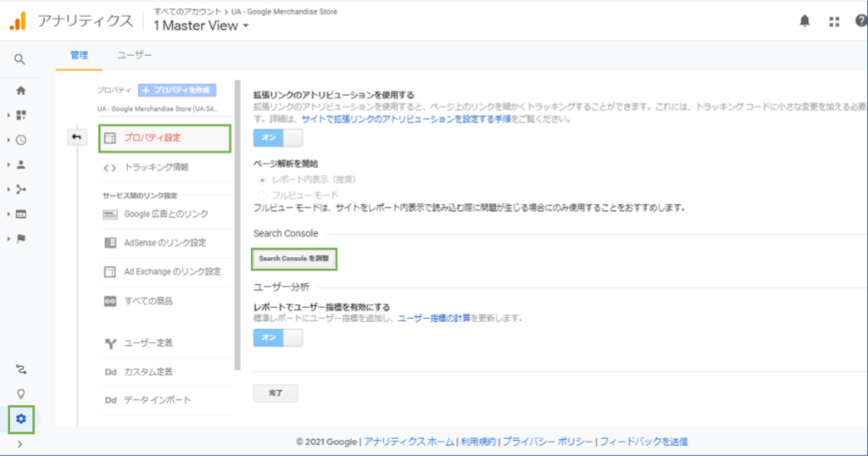Expand Behavior section arrow in sidebar
Viewport: 868px width, 456px height.
tap(8, 214)
